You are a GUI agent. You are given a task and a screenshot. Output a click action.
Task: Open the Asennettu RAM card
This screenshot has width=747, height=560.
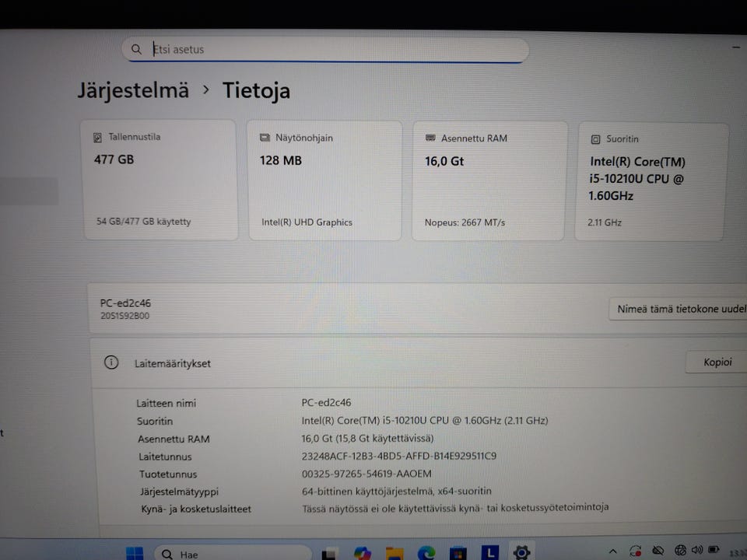click(489, 181)
